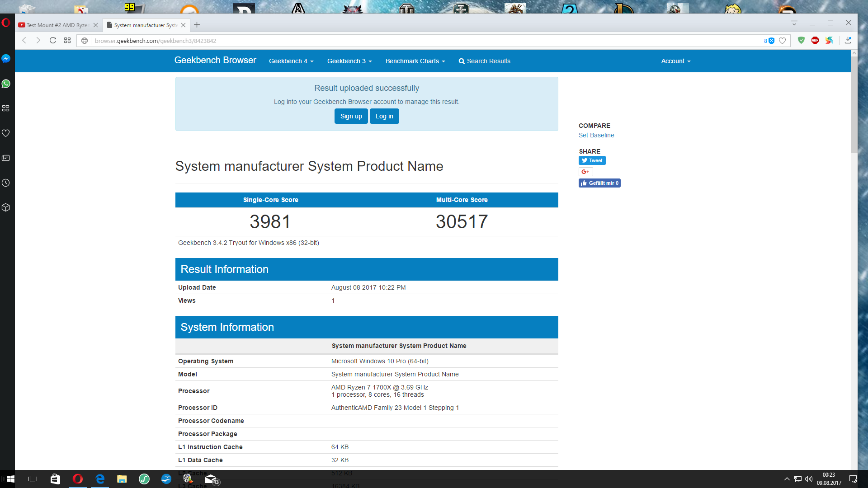Switch to Test Mount #2 AMD Ryzen tab
Image resolution: width=868 pixels, height=488 pixels.
click(x=57, y=25)
